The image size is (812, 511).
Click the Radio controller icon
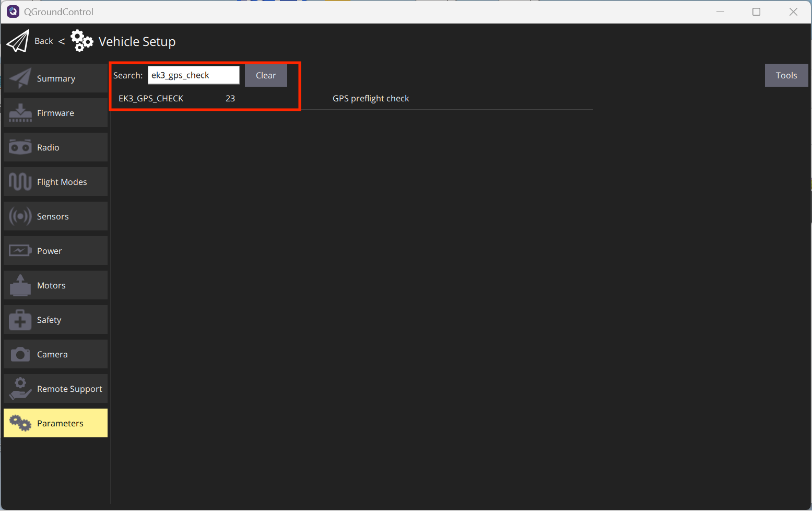coord(20,147)
